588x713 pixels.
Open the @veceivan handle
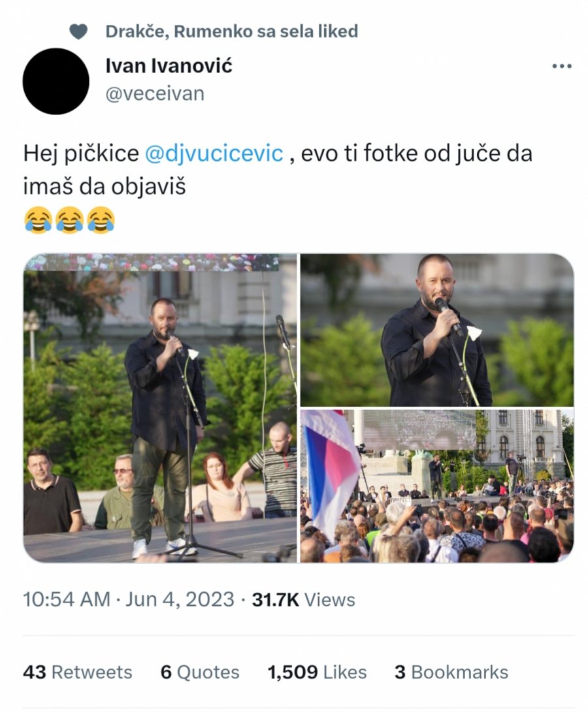pyautogui.click(x=155, y=93)
